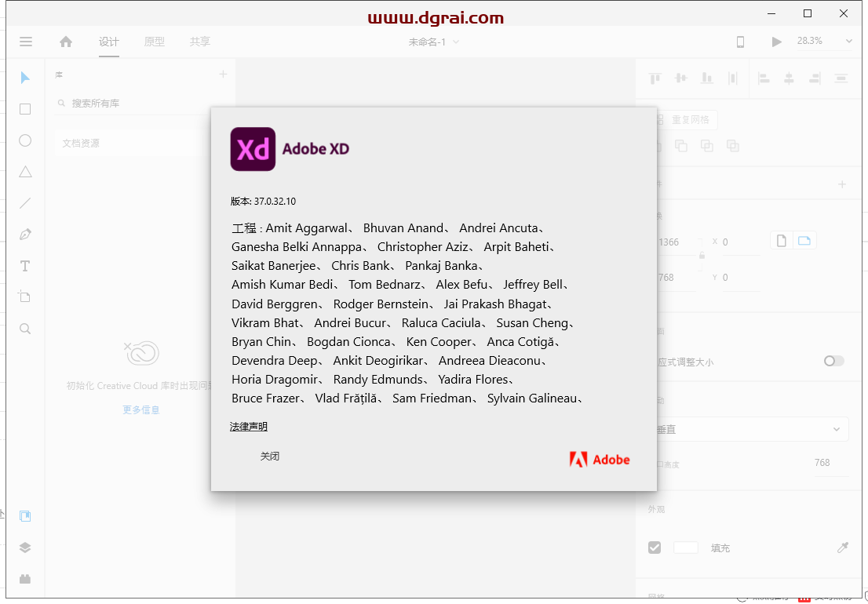Align bottom edges icon
The image size is (868, 604).
[x=707, y=78]
